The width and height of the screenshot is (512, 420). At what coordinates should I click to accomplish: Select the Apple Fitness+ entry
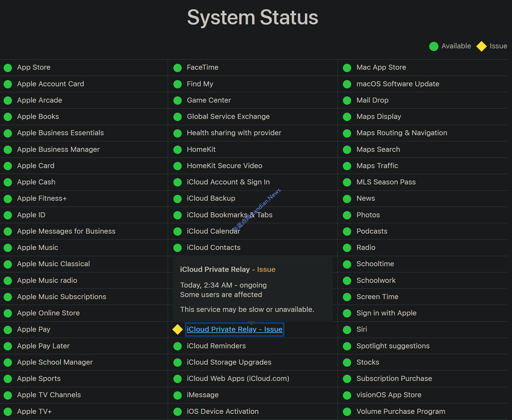pos(42,199)
